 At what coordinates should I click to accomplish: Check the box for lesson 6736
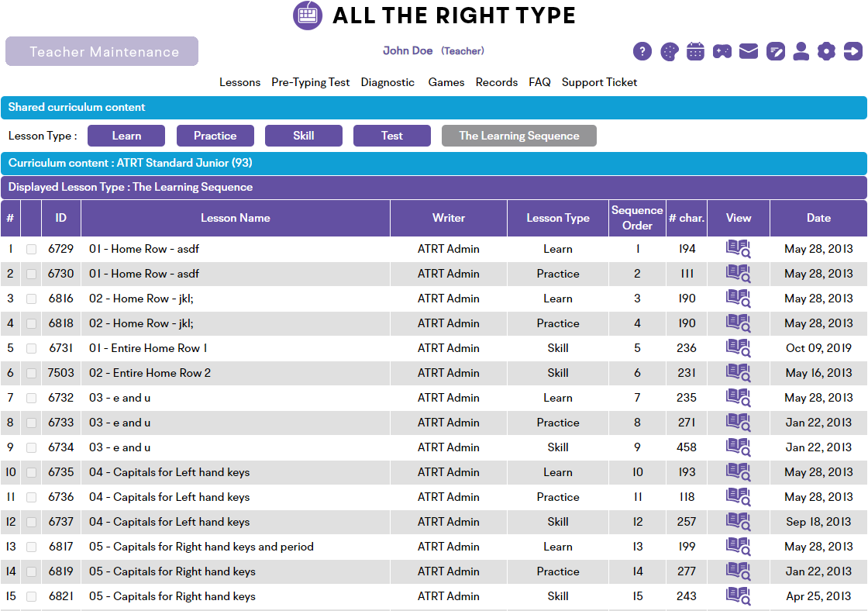[x=32, y=498]
